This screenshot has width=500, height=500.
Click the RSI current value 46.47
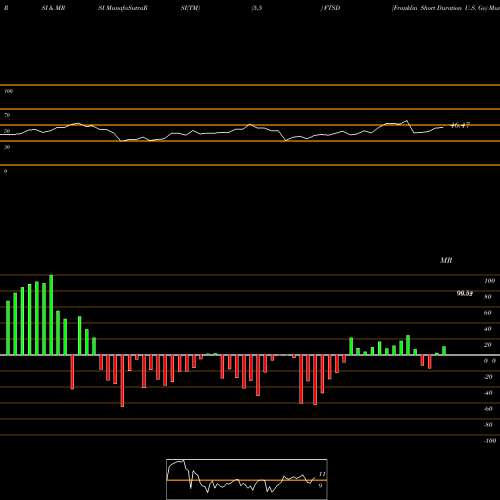[460, 125]
